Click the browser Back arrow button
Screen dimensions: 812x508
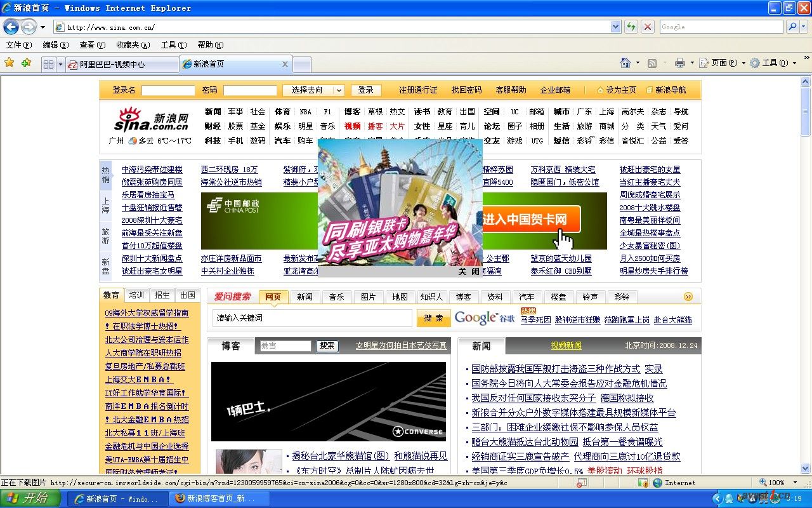tap(11, 27)
